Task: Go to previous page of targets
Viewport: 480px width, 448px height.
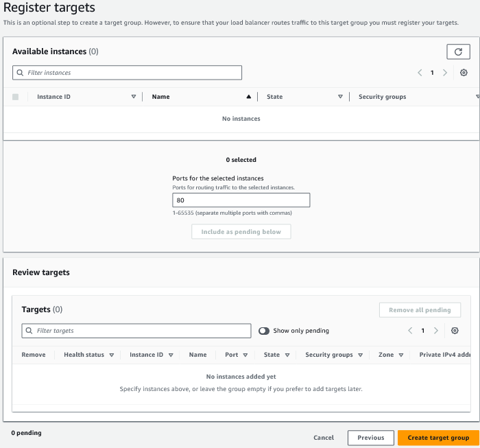Action: (x=410, y=331)
